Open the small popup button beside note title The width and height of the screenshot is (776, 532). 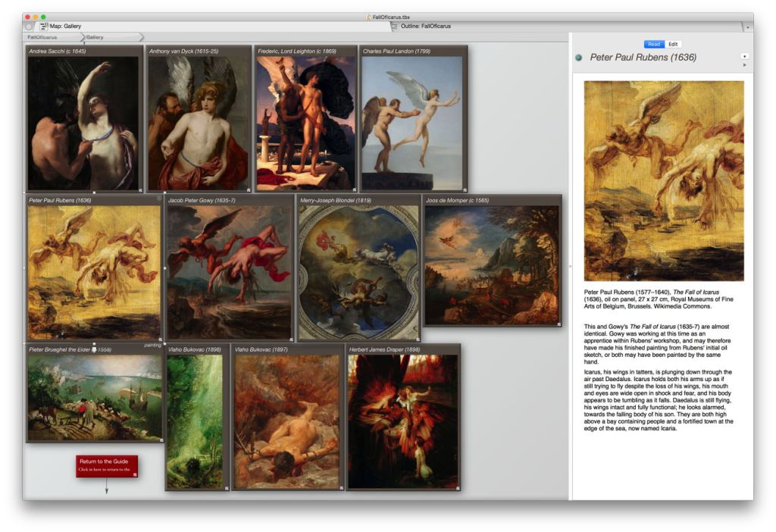(744, 56)
